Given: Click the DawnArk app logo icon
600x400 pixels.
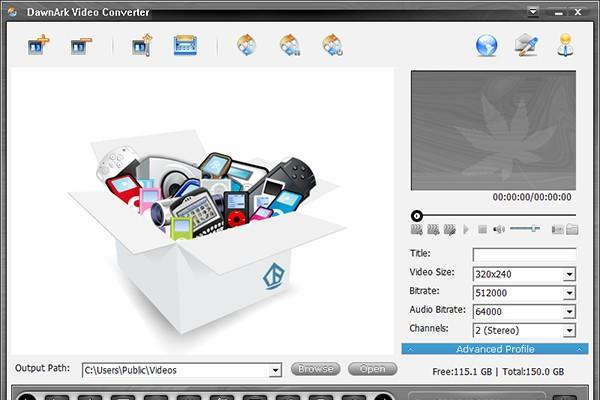Looking at the screenshot, I should pyautogui.click(x=12, y=12).
